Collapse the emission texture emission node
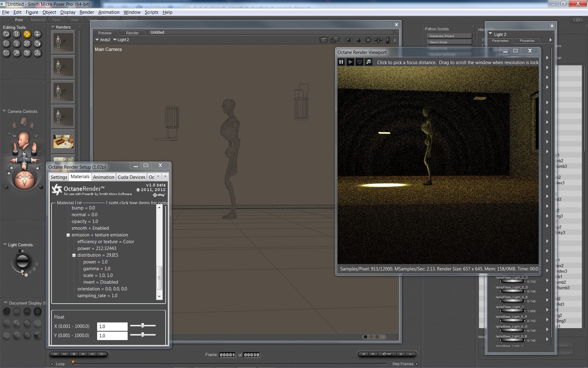Viewport: 588px width, 368px height. (x=68, y=235)
